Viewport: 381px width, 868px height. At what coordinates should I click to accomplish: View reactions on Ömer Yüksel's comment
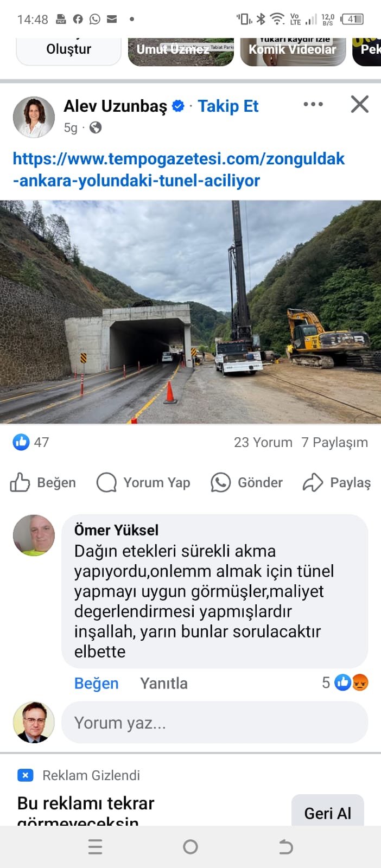pyautogui.click(x=345, y=682)
